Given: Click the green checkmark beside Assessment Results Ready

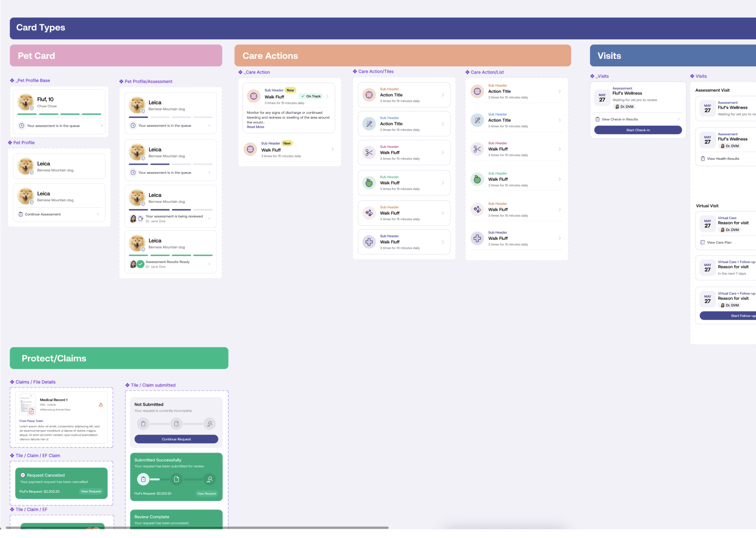Looking at the screenshot, I should (140, 264).
